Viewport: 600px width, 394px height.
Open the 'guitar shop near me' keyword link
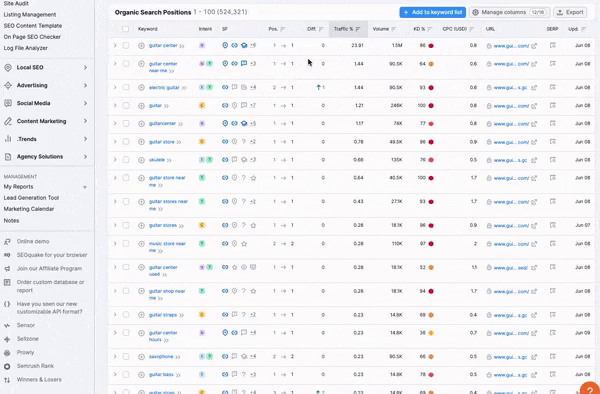[x=167, y=294]
